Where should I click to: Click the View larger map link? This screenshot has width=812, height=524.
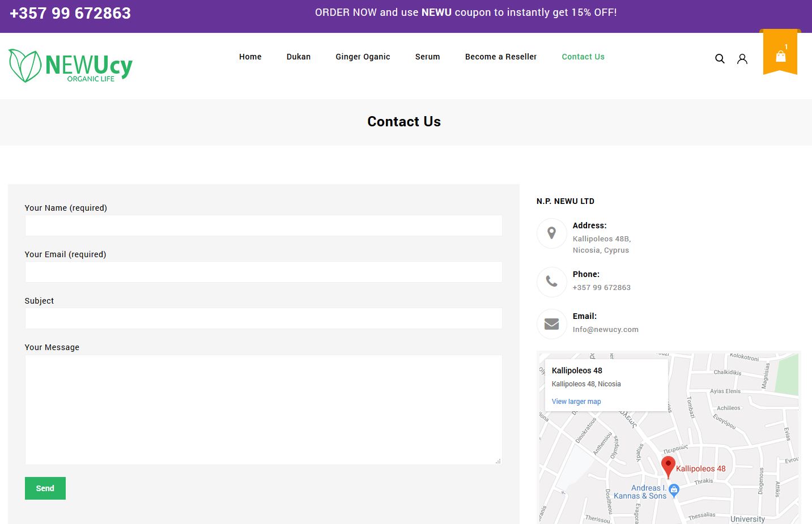pyautogui.click(x=576, y=402)
